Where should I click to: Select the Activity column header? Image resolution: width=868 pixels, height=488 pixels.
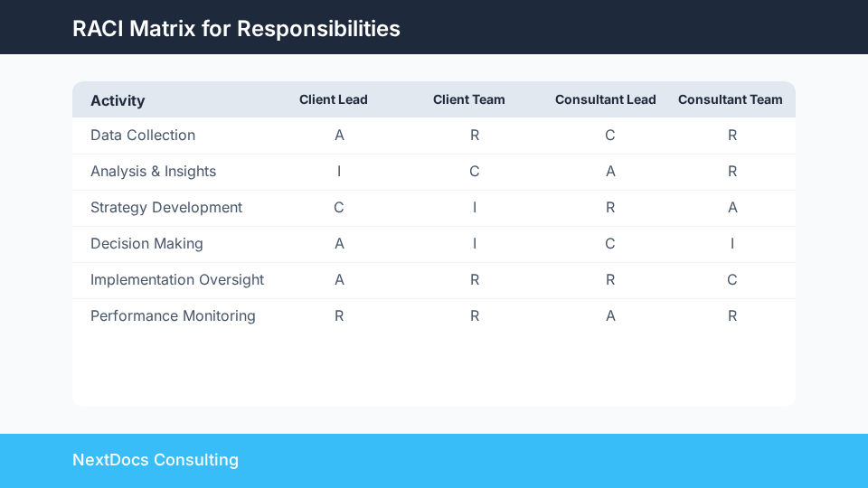click(x=118, y=100)
